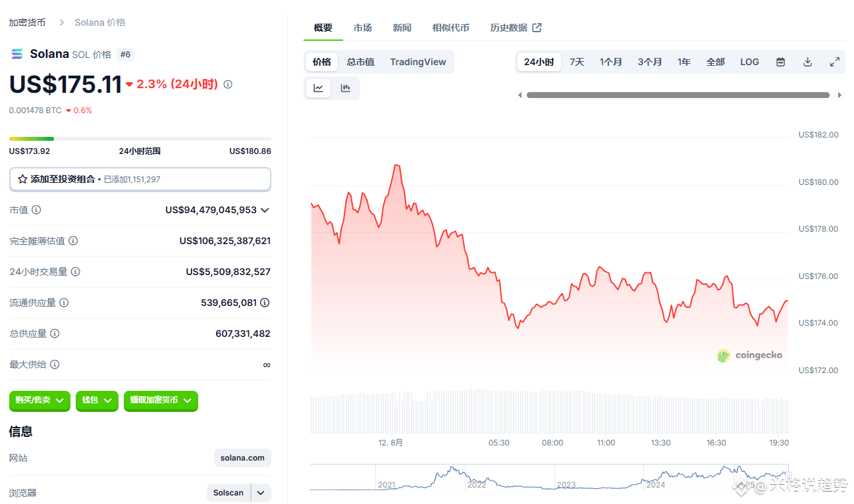This screenshot has width=854, height=504.
Task: Switch to candlestick chart view icon
Action: click(x=345, y=88)
